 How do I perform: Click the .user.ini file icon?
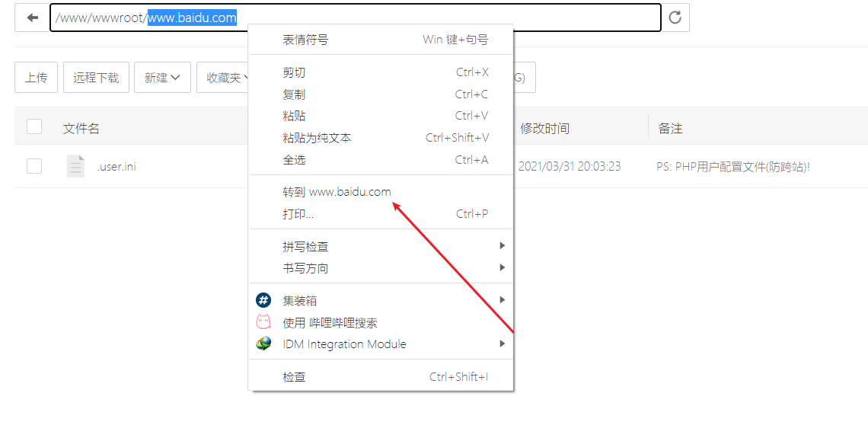[x=76, y=166]
